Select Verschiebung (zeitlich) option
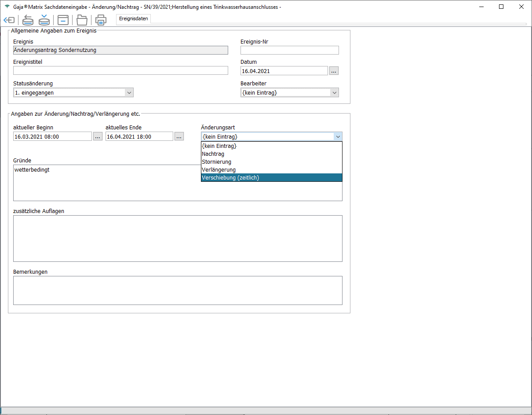 [230, 178]
